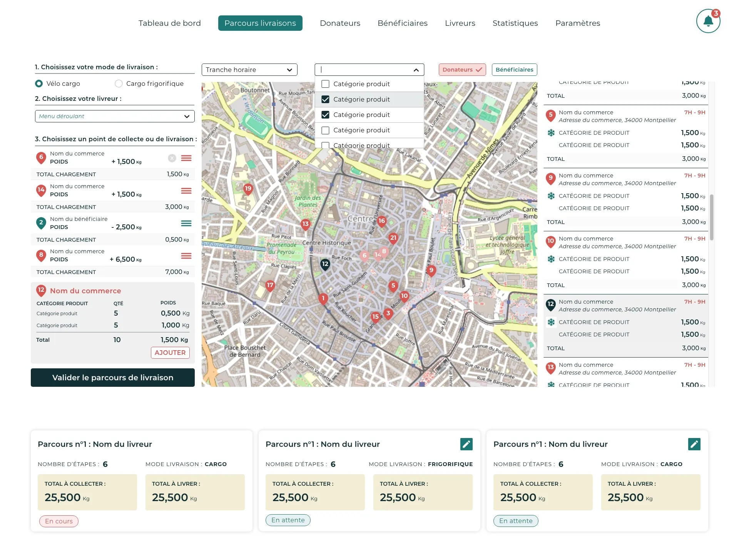Click AJOUTER under stop 12's details
Image resolution: width=739 pixels, height=560 pixels.
(x=170, y=353)
